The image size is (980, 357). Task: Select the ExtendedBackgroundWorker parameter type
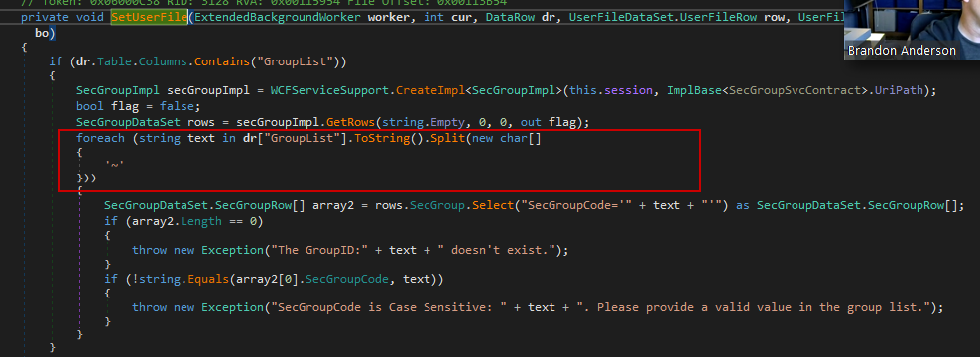click(x=278, y=18)
